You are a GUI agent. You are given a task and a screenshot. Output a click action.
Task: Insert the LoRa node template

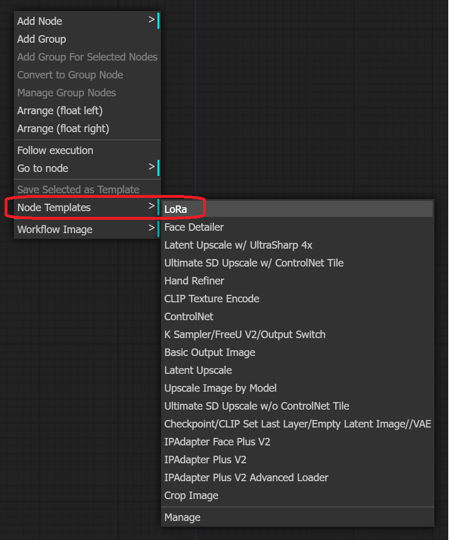click(297, 209)
